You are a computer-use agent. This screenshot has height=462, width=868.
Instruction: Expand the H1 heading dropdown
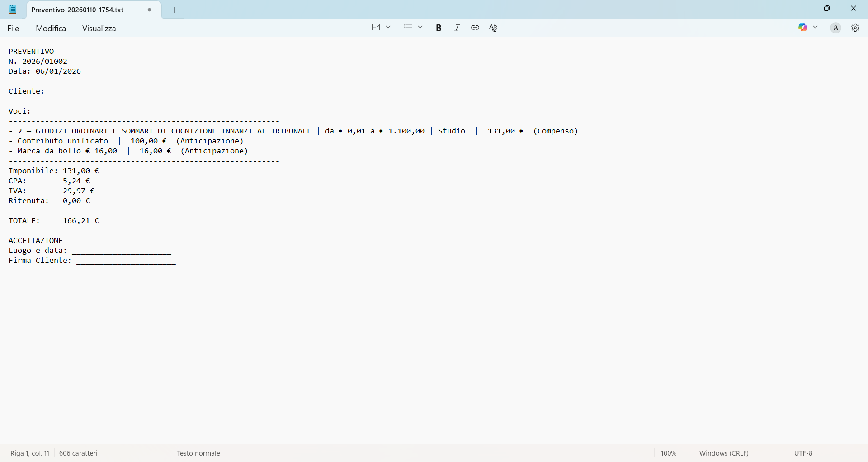click(x=381, y=28)
